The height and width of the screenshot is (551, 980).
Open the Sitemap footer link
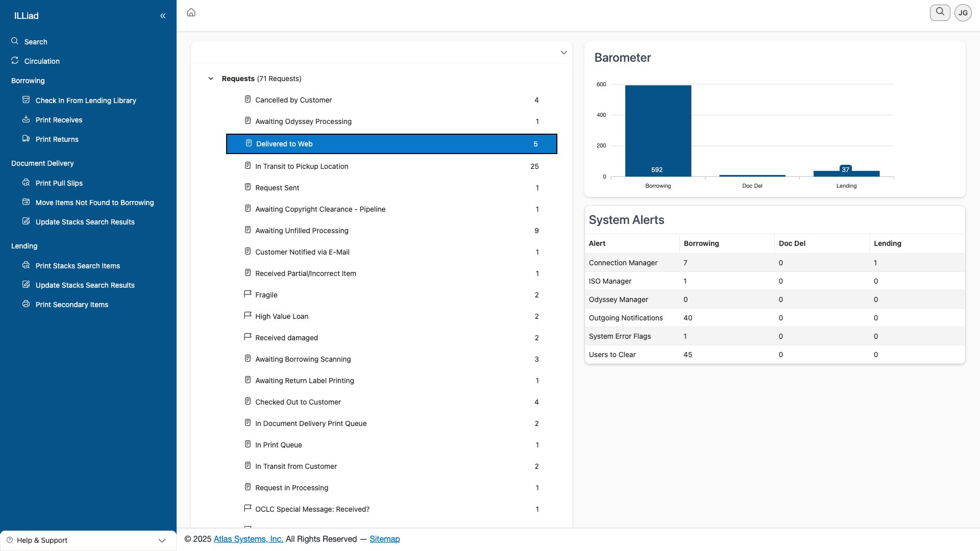pyautogui.click(x=384, y=539)
